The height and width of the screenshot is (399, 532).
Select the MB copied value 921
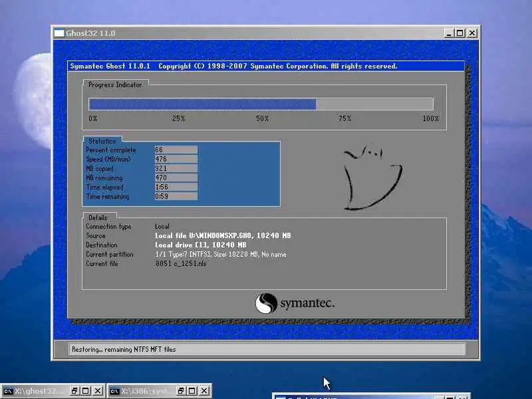pyautogui.click(x=176, y=168)
